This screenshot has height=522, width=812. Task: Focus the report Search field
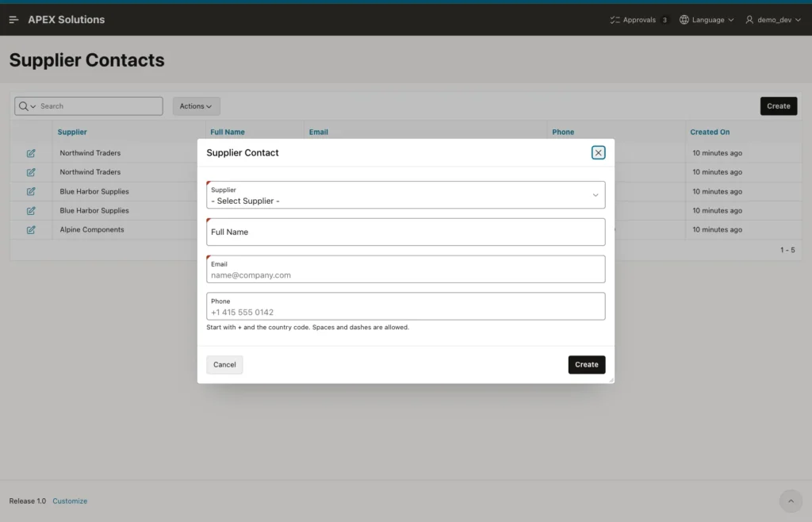click(100, 106)
